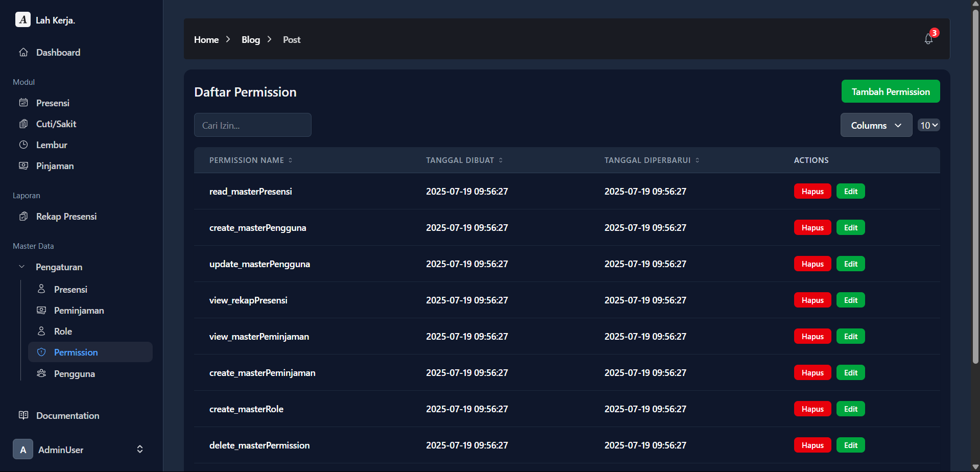The image size is (980, 472).
Task: Click the Tambah Permission button
Action: click(x=890, y=91)
